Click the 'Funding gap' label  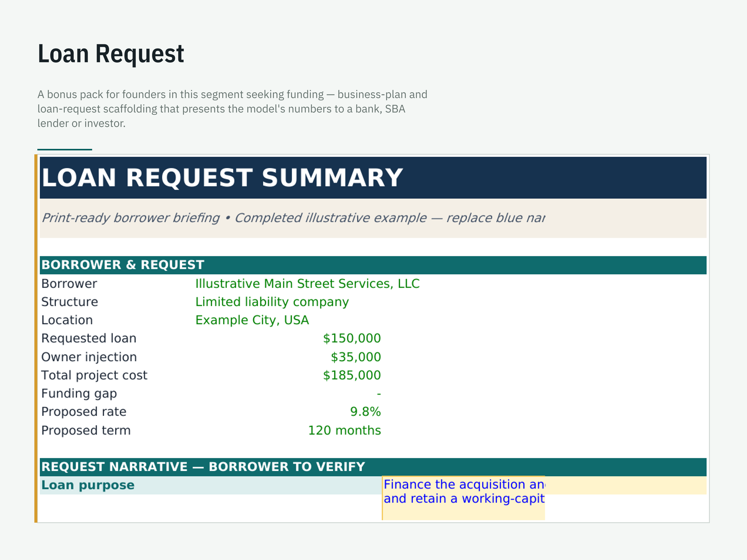pyautogui.click(x=79, y=393)
